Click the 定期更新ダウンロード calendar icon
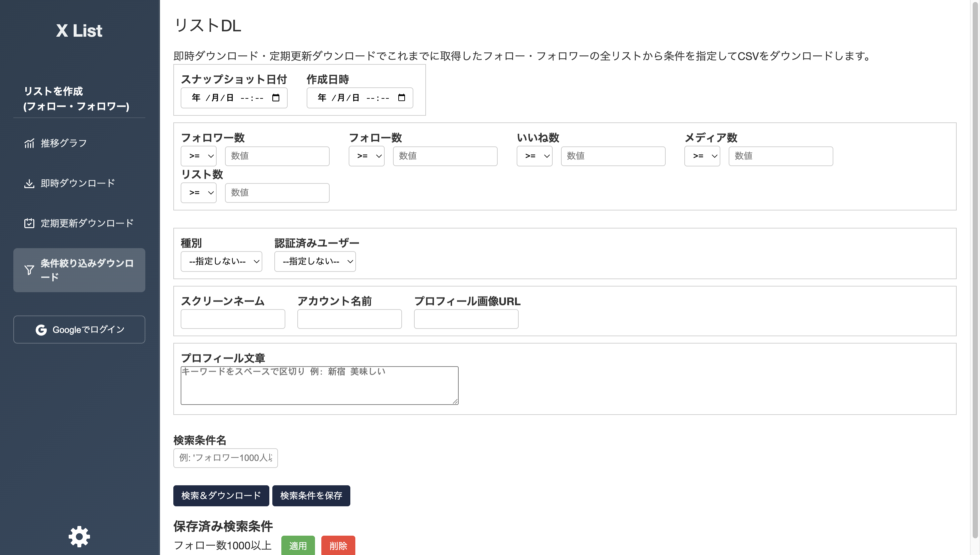 [x=29, y=223]
